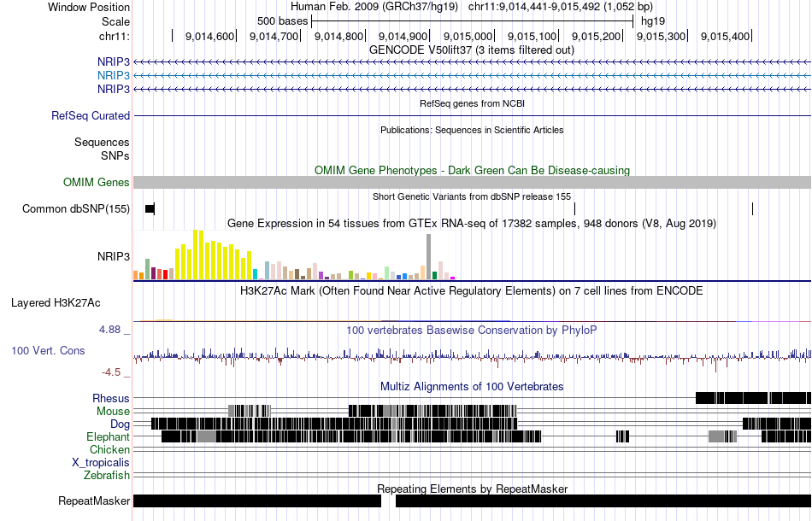812x521 pixels.
Task: Click the leftmost dbSNP variant block
Action: [150, 209]
